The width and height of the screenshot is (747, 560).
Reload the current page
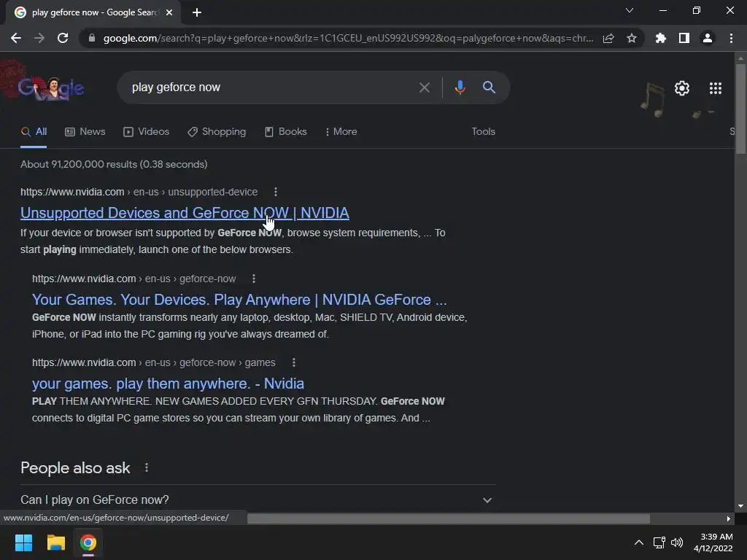pos(63,38)
